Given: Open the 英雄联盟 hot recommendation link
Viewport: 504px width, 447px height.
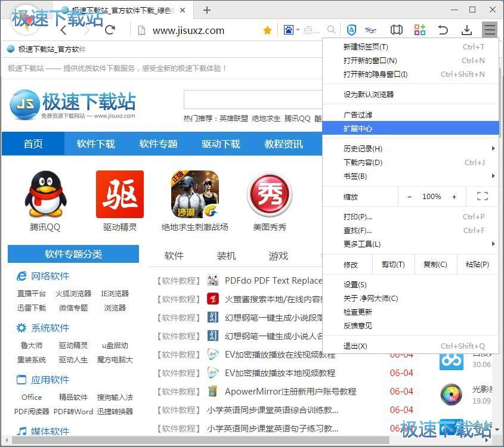Looking at the screenshot, I should (234, 119).
